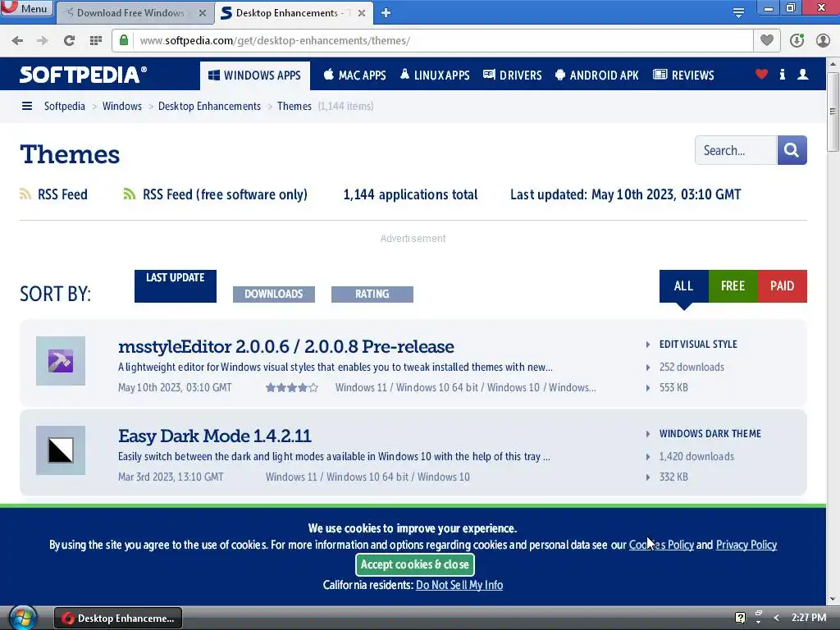The image size is (840, 630).
Task: Open the tab menu icon in title bar
Action: [738, 12]
